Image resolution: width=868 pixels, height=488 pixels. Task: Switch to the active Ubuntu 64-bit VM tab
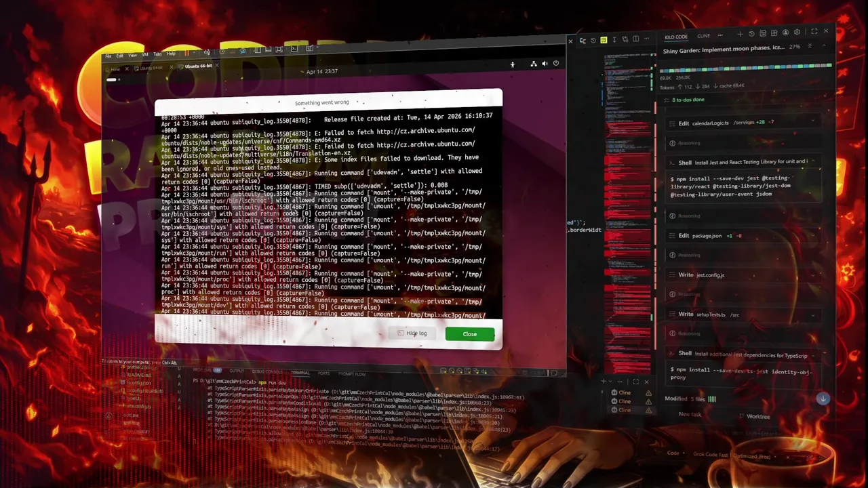[199, 66]
